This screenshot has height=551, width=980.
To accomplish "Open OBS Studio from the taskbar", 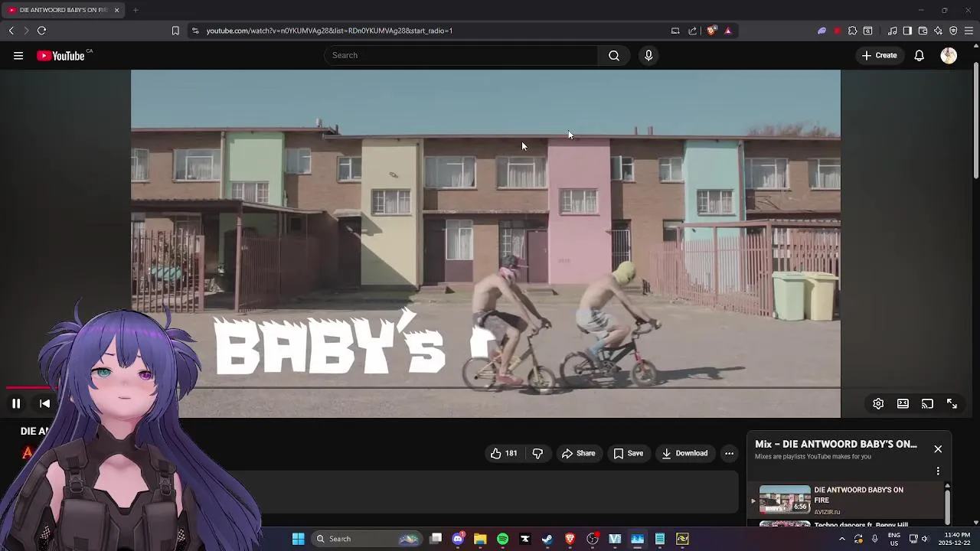I will (x=593, y=539).
